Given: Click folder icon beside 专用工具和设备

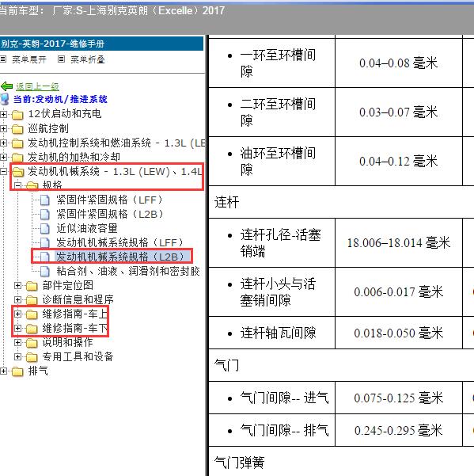Looking at the screenshot, I should (32, 357).
